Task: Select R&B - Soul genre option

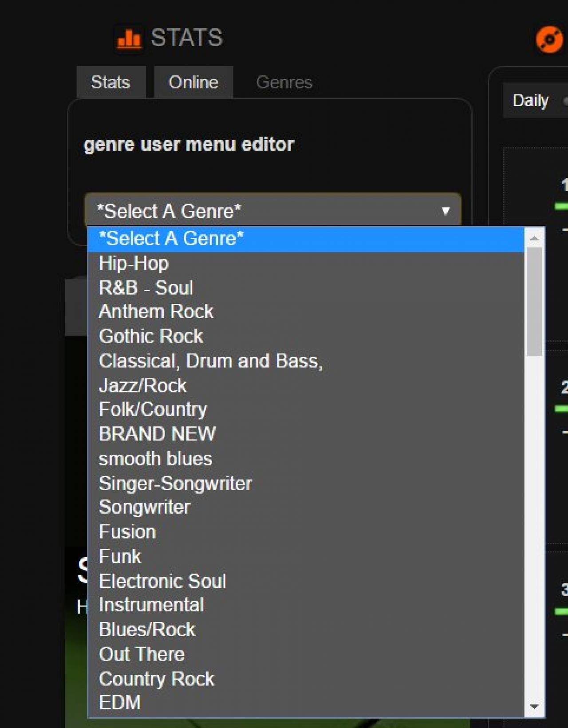Action: point(146,288)
